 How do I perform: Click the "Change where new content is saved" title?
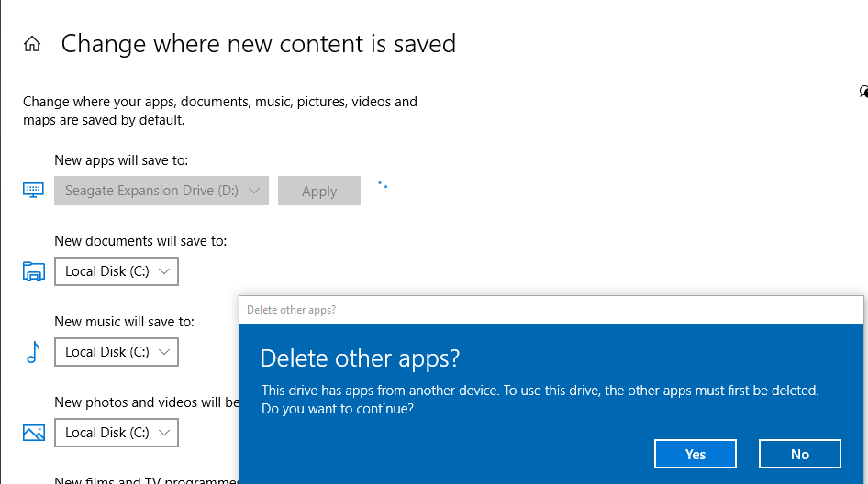point(258,44)
